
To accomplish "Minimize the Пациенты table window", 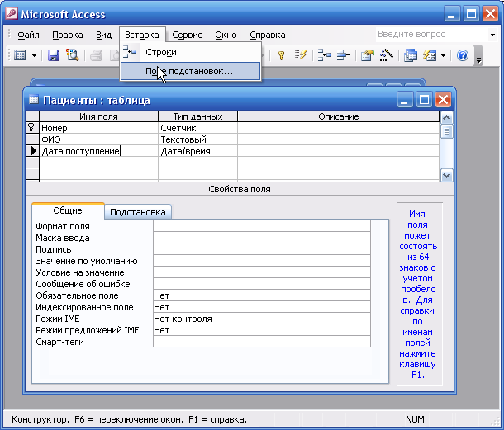I will [x=404, y=100].
